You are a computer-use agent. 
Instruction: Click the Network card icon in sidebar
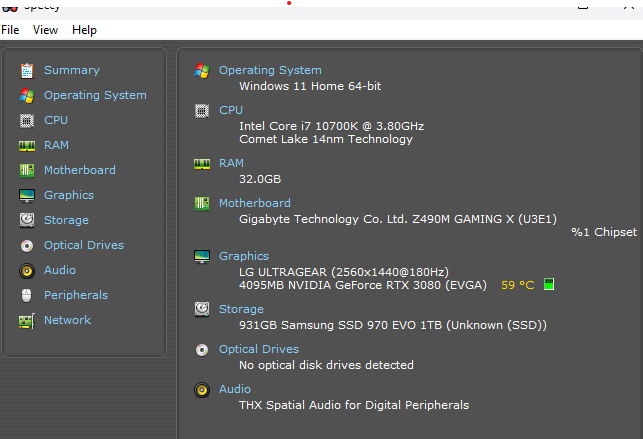(27, 321)
